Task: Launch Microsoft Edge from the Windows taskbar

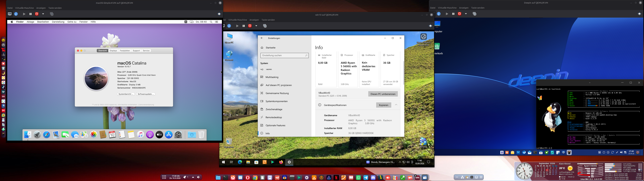Action: (240, 162)
